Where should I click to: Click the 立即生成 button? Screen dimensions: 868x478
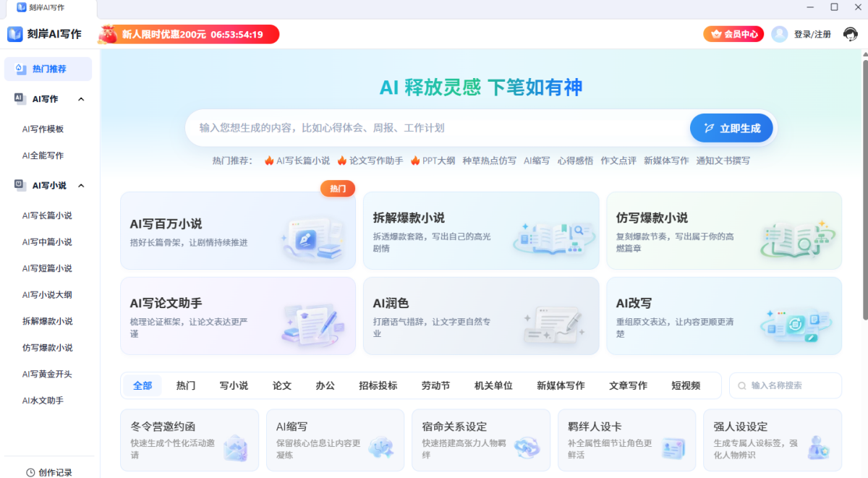(731, 128)
